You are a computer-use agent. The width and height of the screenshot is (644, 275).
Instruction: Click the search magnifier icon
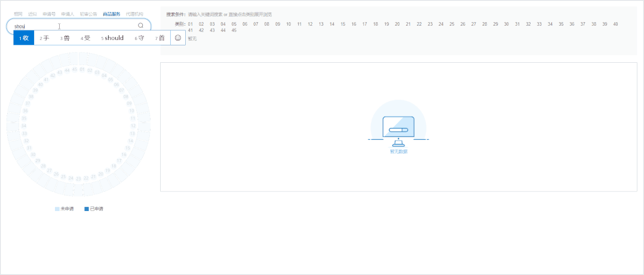[140, 26]
